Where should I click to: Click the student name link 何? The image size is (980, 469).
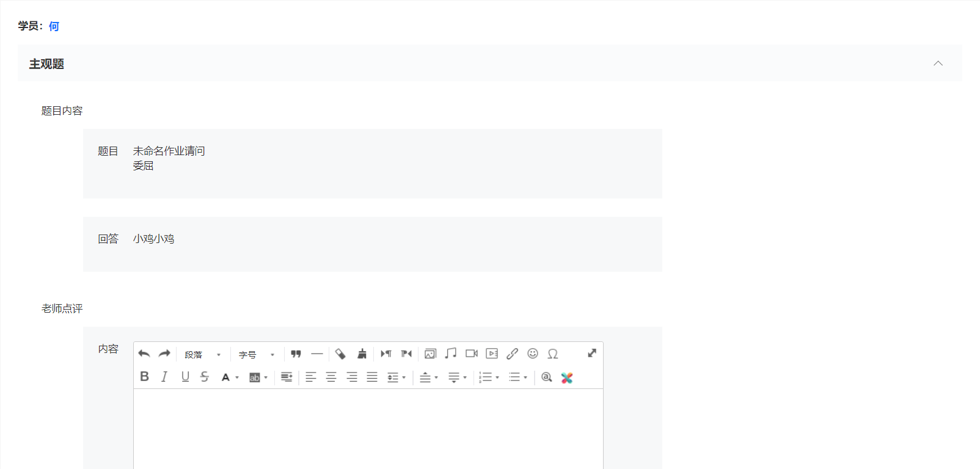point(54,26)
